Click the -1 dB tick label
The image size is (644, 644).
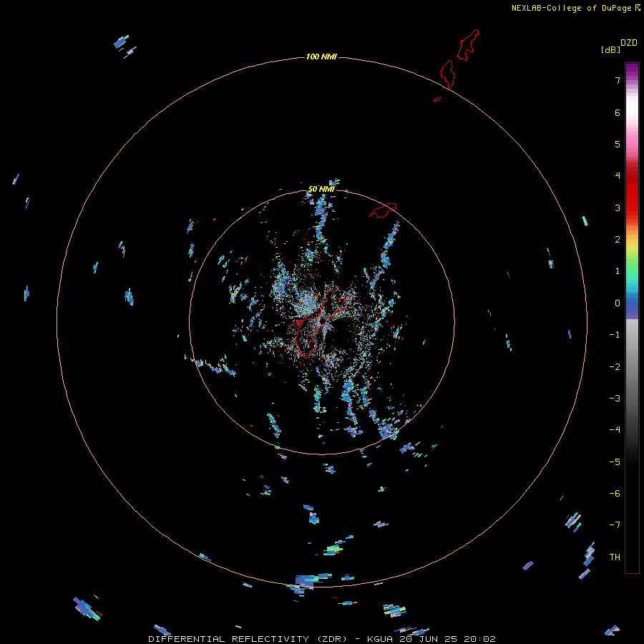(615, 335)
